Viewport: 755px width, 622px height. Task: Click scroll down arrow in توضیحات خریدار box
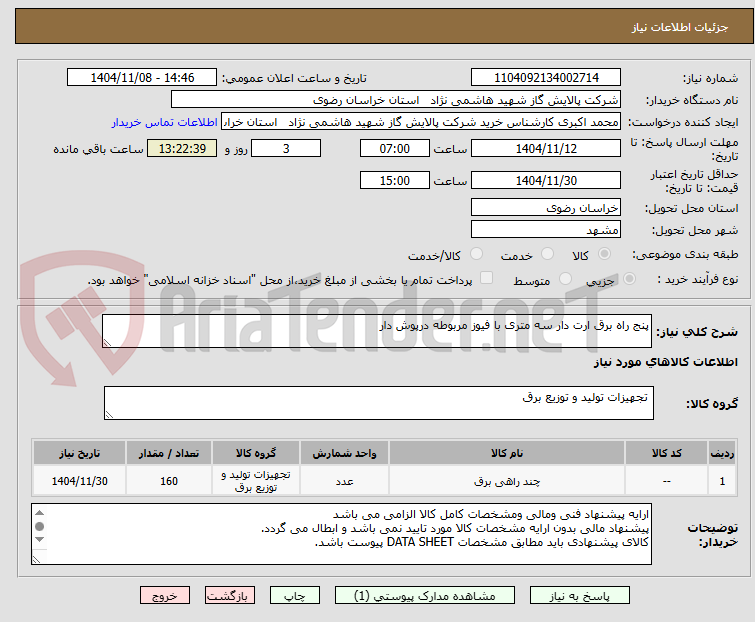[40, 540]
